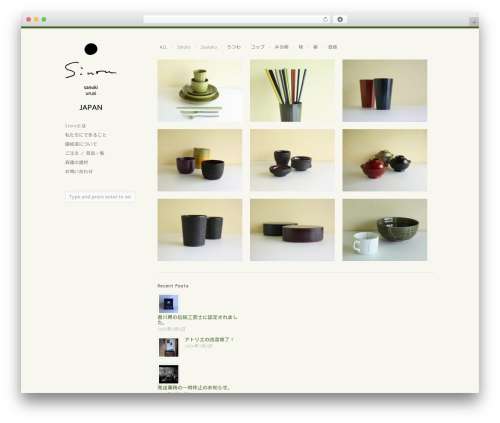500x423 pixels.
Task: Open the お問い合わせ contact link
Action: coord(79,171)
